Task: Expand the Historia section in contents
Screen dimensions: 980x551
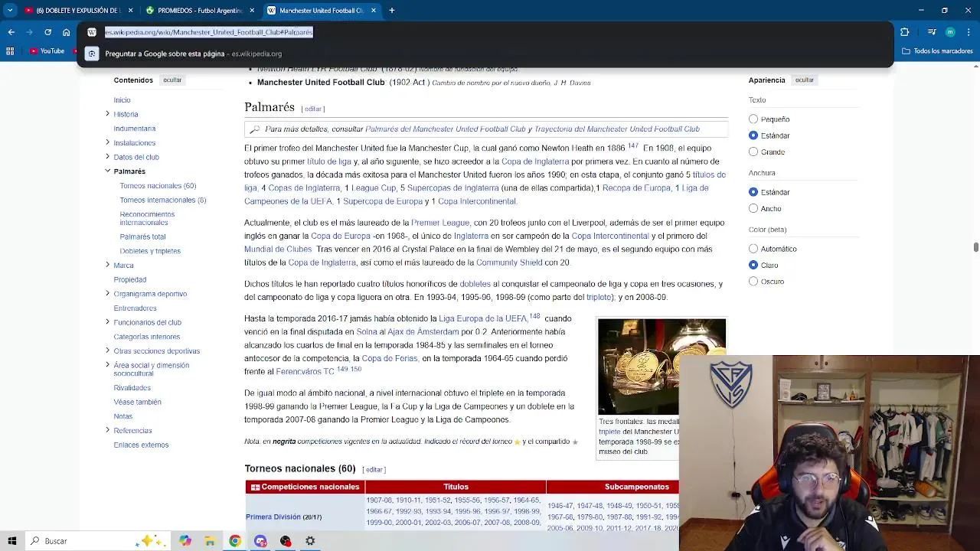Action: coord(107,114)
